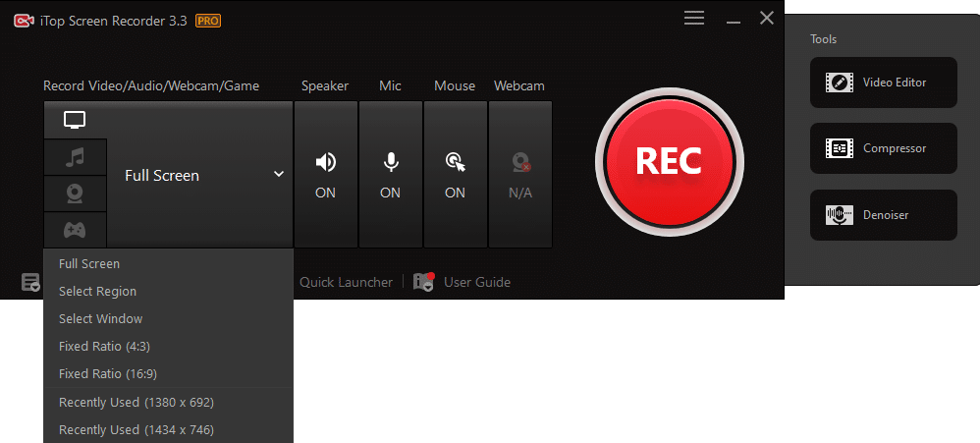Screen dimensions: 980x443
Task: Open the Denoiser tool
Action: [x=883, y=214]
